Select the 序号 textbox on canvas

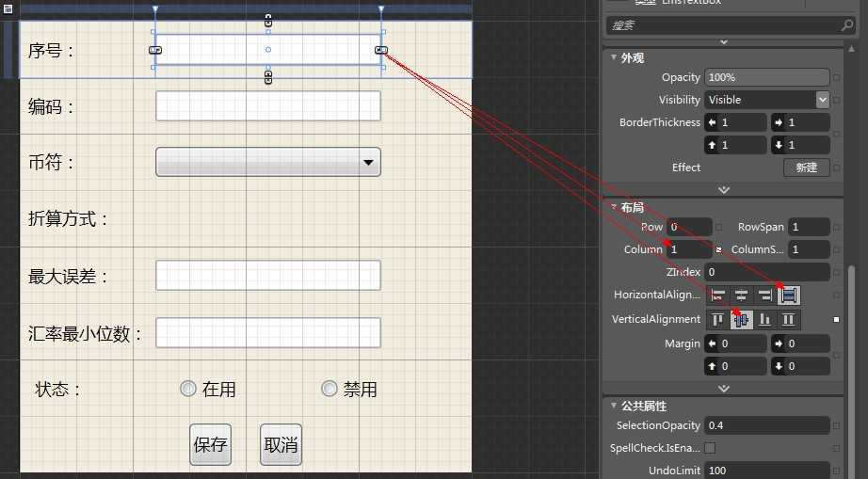(x=268, y=50)
